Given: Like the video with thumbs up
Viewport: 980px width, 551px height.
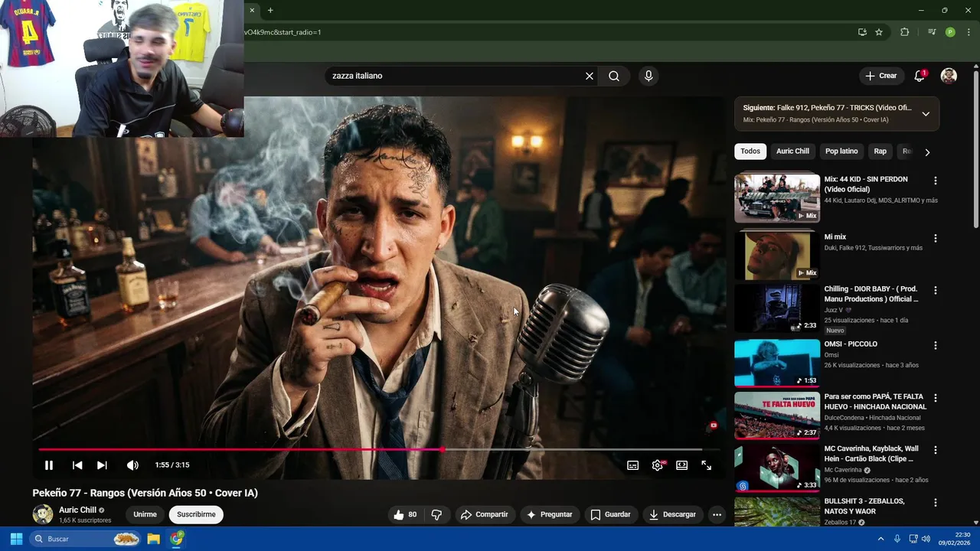Looking at the screenshot, I should tap(405, 514).
